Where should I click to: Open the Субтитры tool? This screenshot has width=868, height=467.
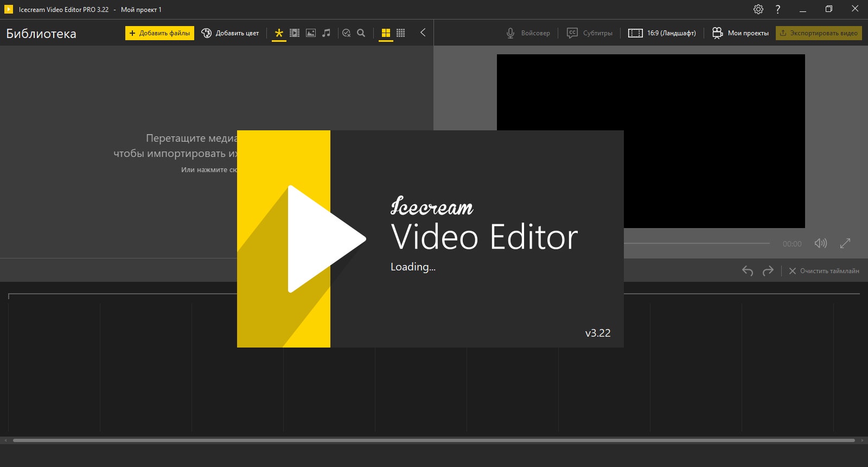click(x=590, y=33)
